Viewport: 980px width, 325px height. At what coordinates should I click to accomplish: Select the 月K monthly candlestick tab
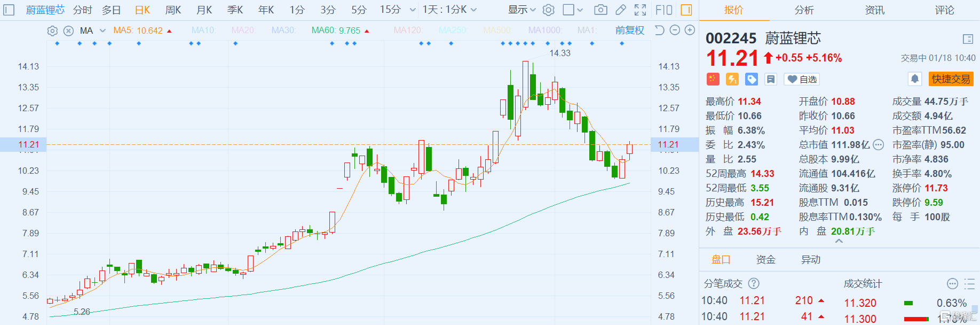point(204,10)
